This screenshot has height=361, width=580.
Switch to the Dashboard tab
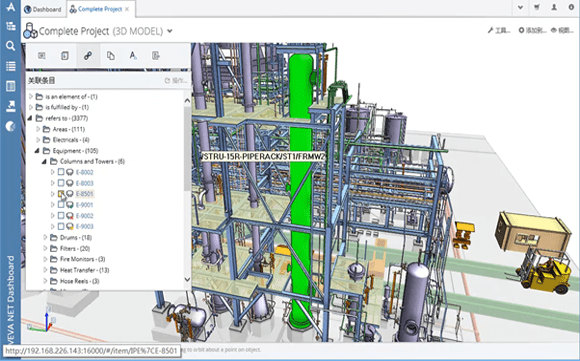click(43, 9)
